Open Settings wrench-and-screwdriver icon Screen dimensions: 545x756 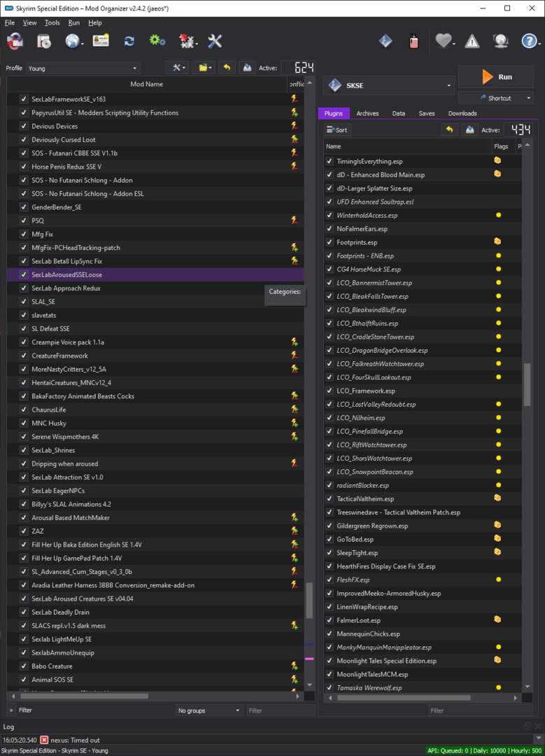[x=215, y=41]
